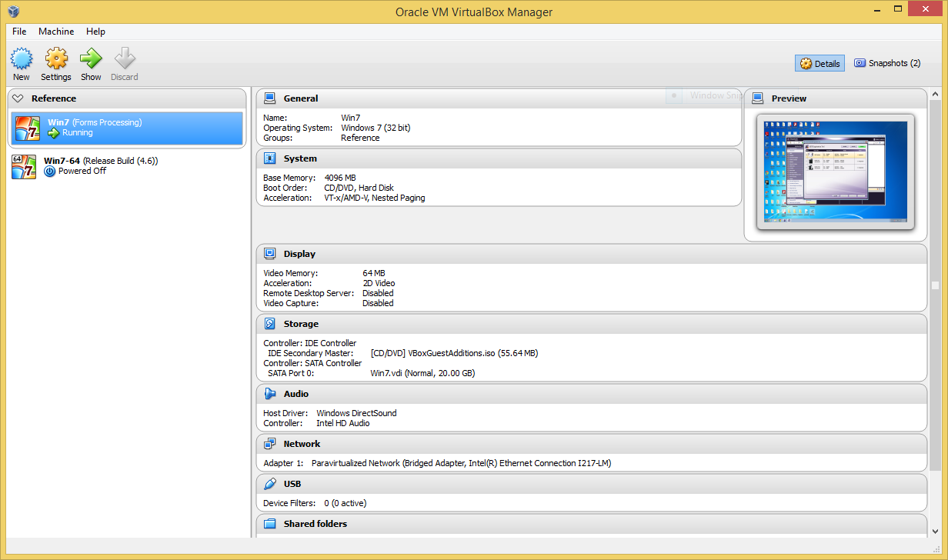Click the Win7 preview thumbnail
This screenshot has height=560, width=948.
835,171
